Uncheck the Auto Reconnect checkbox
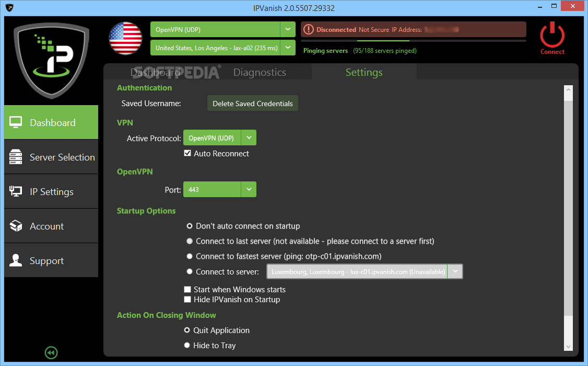The height and width of the screenshot is (366, 588). tap(187, 153)
